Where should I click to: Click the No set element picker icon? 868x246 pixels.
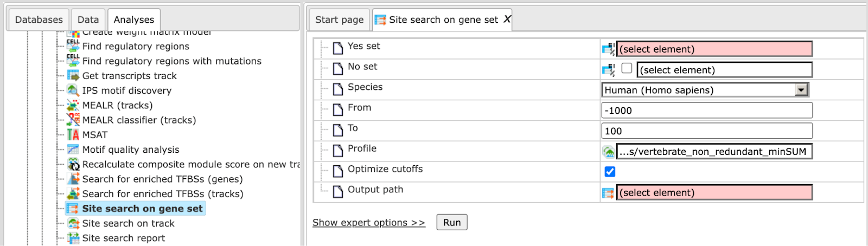[608, 70]
